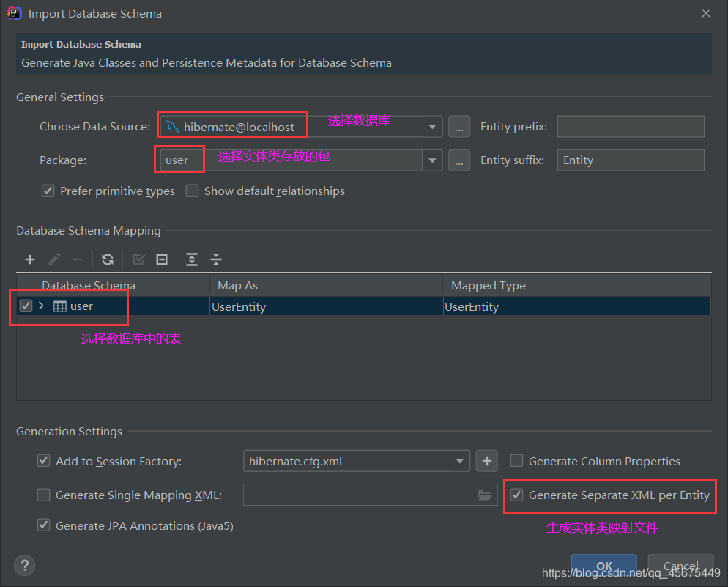728x587 pixels.
Task: Toggle the user schema checkbox
Action: pos(26,306)
